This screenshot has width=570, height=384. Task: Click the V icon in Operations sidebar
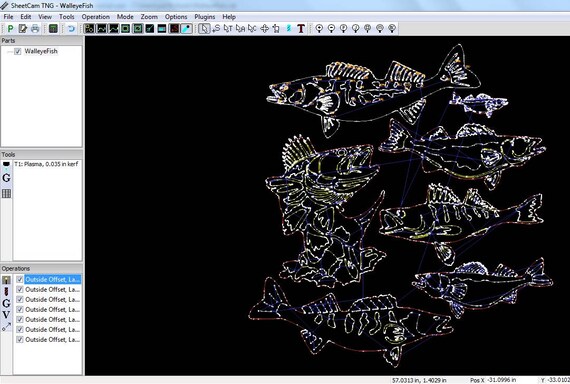coord(6,315)
